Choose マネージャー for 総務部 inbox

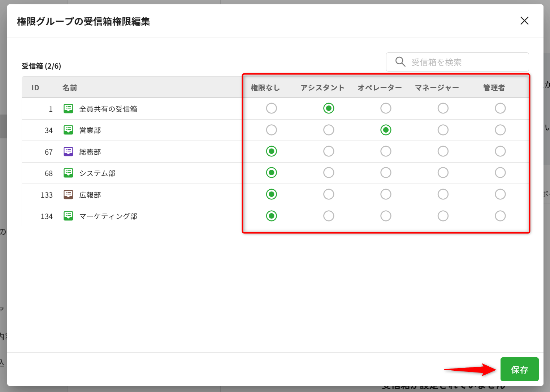point(443,151)
